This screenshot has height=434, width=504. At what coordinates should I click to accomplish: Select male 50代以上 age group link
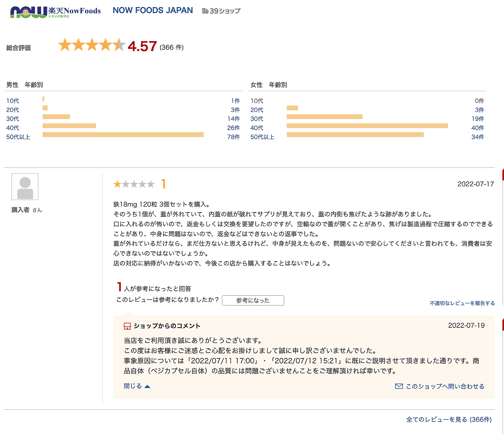coord(18,137)
